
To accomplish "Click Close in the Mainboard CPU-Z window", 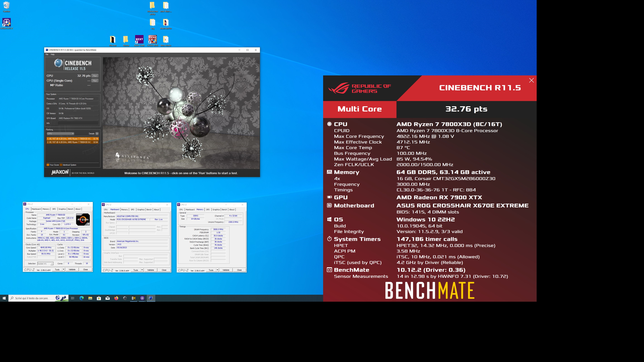I will coord(164,270).
